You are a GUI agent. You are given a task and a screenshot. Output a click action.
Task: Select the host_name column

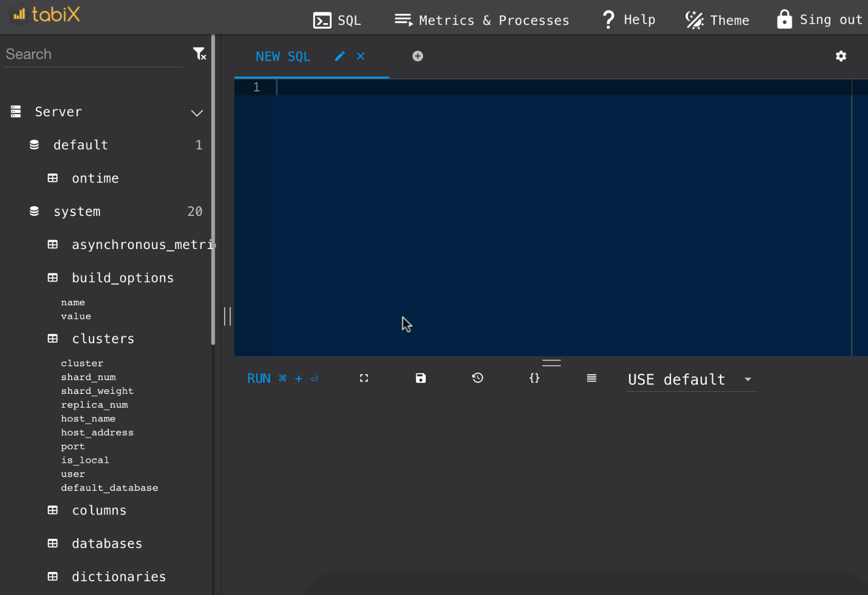click(x=88, y=419)
